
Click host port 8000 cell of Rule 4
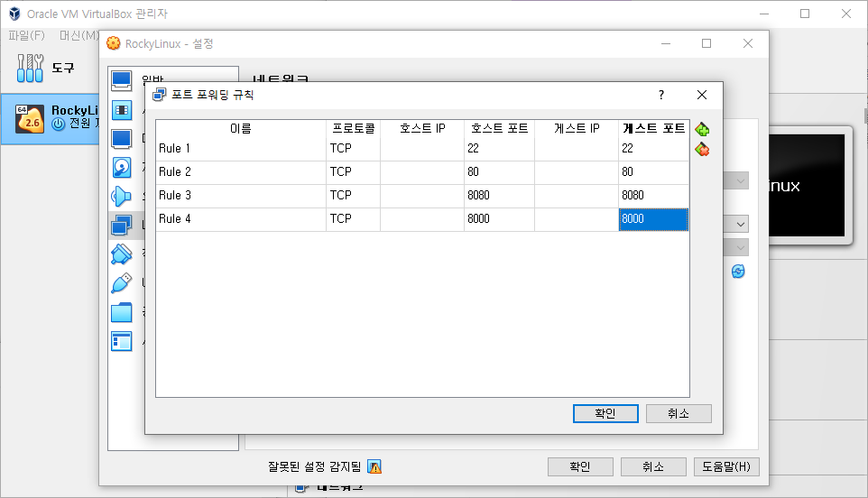click(499, 219)
